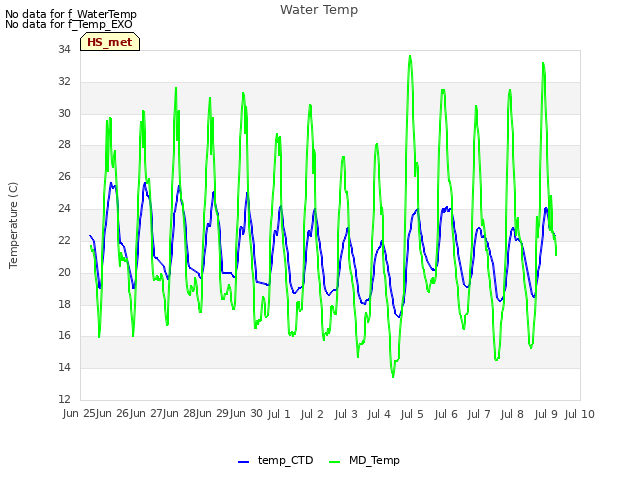This screenshot has height=480, width=640.
Task: Click the 12 y-axis tick label
Action: (64, 399)
